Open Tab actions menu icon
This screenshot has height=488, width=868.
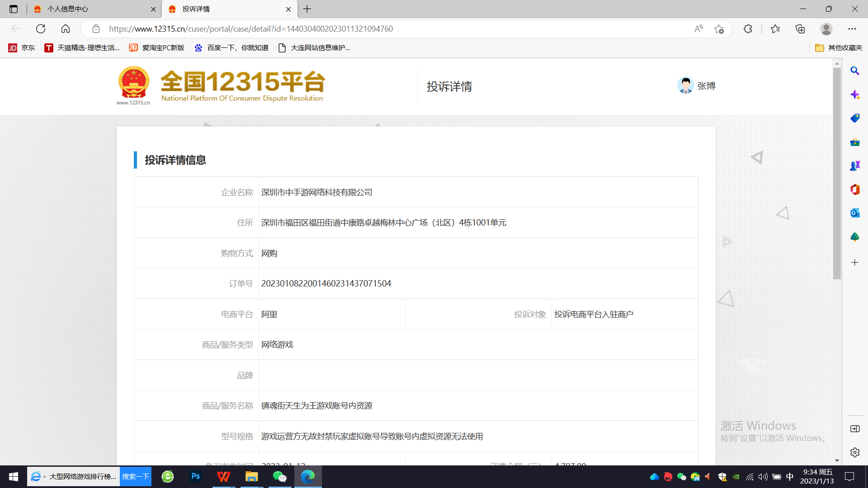click(x=14, y=9)
